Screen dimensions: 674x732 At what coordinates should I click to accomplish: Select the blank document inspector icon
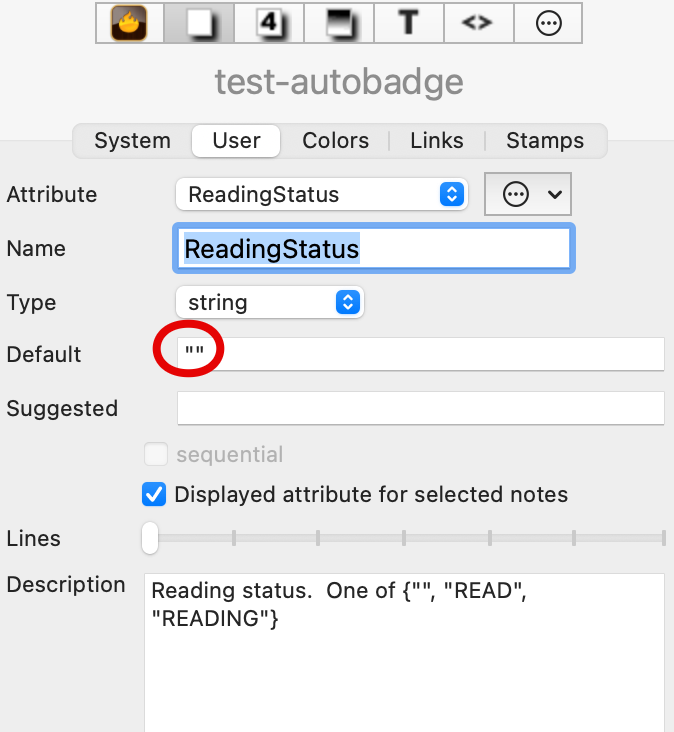[199, 23]
